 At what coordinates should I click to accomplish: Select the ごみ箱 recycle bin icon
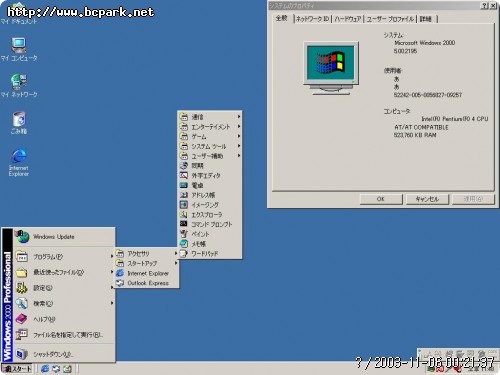19,122
